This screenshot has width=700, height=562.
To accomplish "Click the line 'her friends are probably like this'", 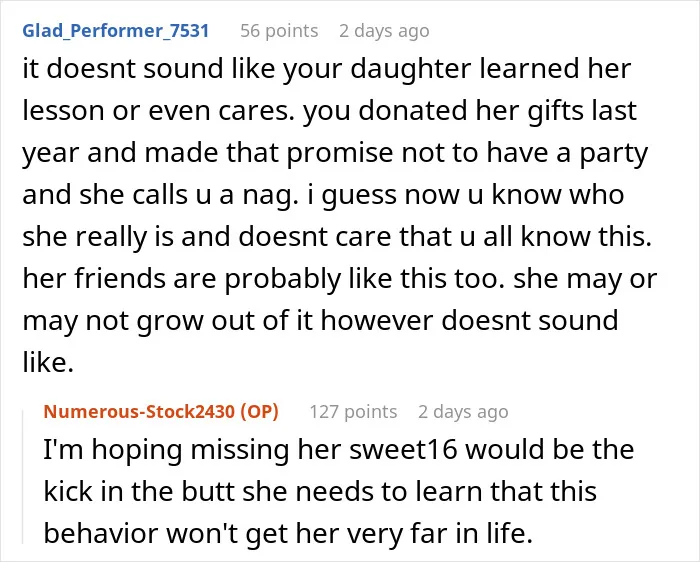I will point(340,279).
